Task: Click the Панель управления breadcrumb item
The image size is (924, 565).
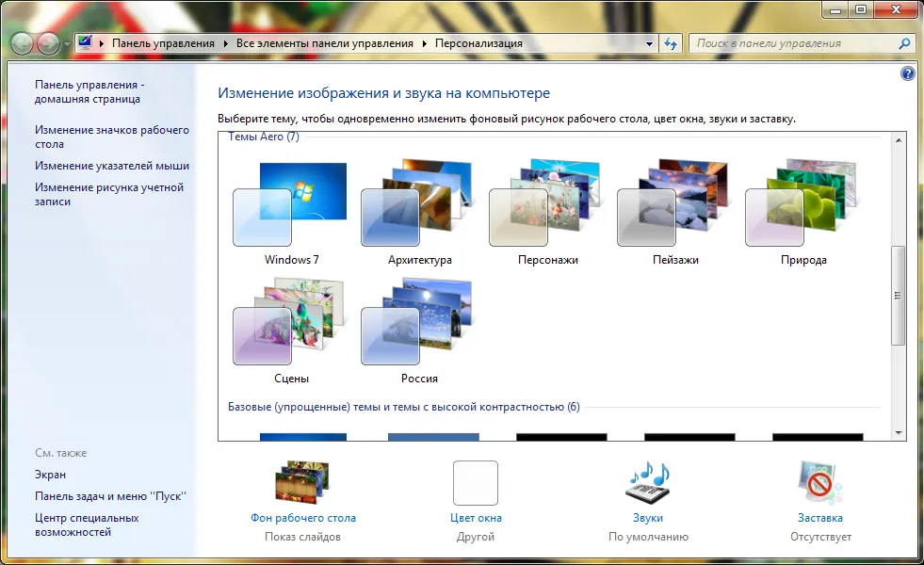Action: click(163, 43)
